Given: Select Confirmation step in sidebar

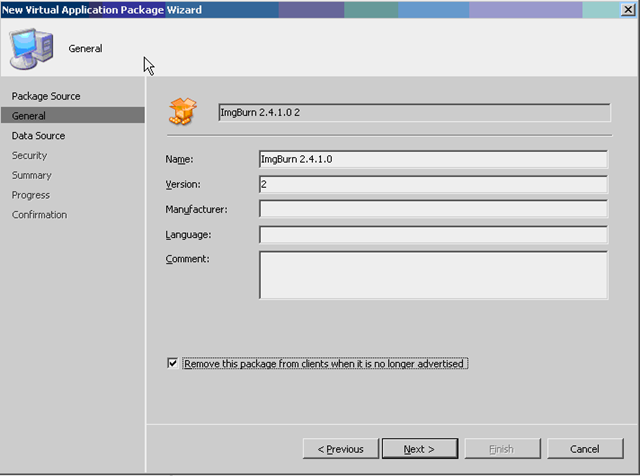Looking at the screenshot, I should point(39,215).
